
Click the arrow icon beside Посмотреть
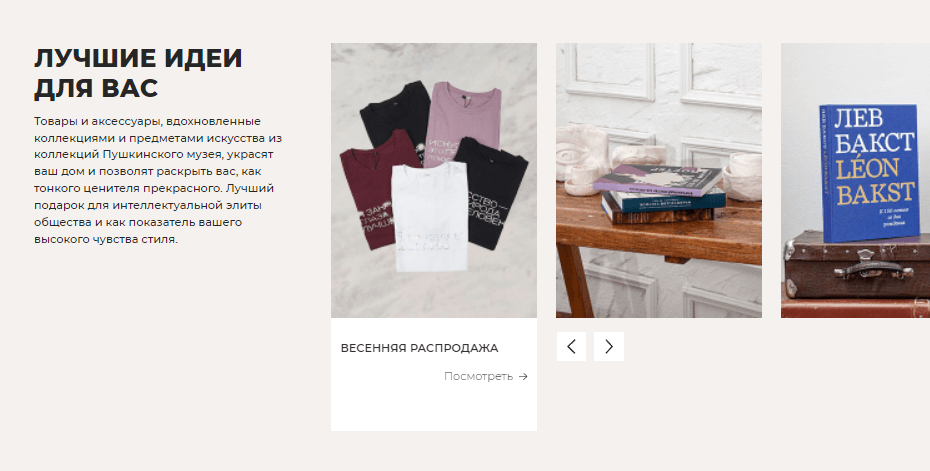coord(523,377)
